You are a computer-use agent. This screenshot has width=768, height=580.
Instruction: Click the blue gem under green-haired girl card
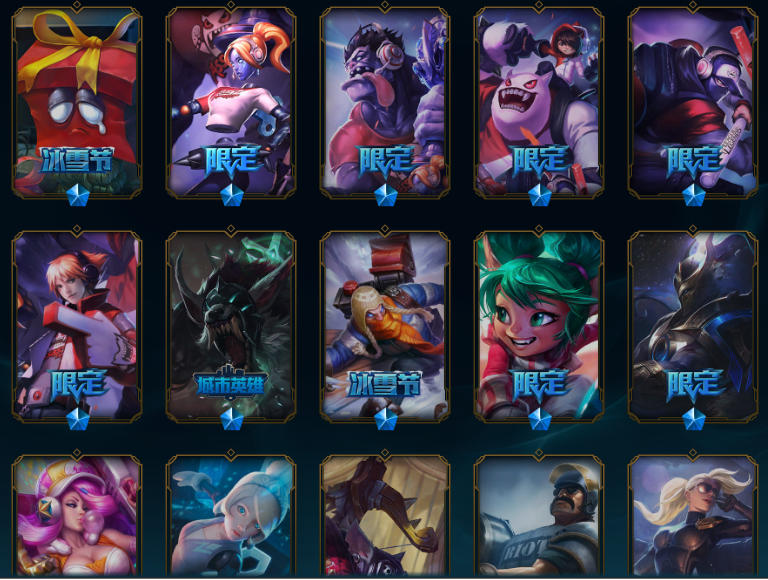(540, 419)
